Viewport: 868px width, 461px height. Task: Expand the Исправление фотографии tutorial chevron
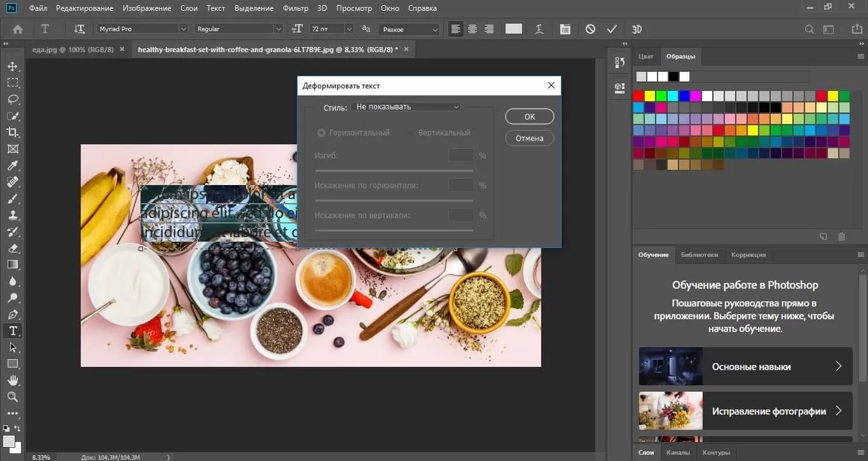(838, 411)
